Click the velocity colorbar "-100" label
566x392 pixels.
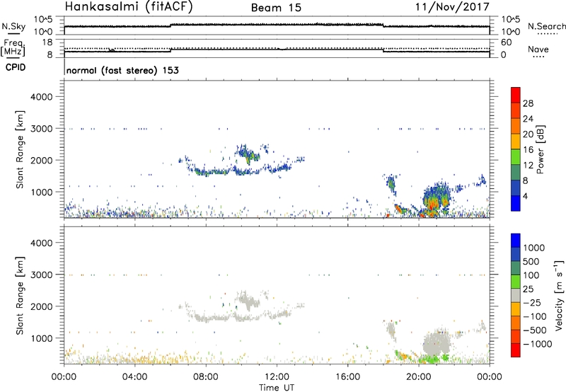pos(535,316)
